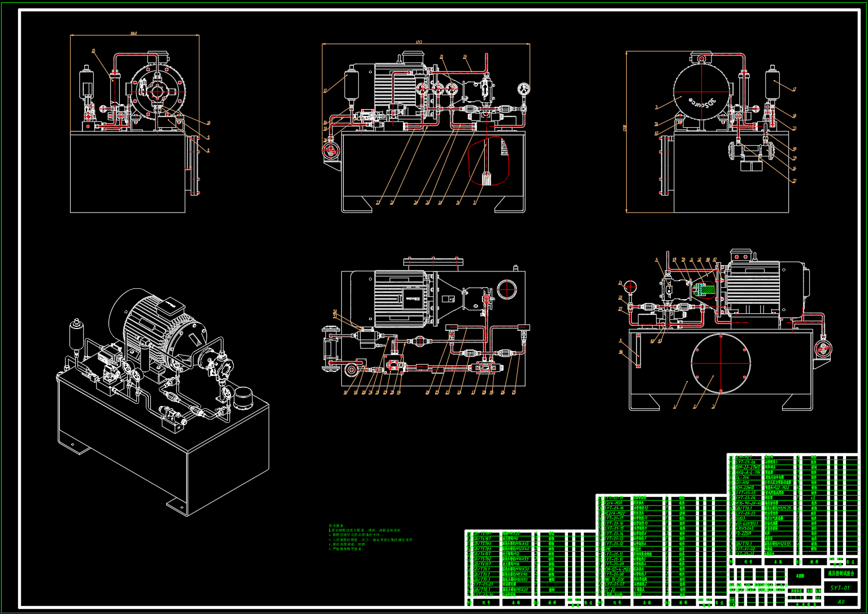Select the red-outlined cutaway section of the tank

pyautogui.click(x=489, y=161)
